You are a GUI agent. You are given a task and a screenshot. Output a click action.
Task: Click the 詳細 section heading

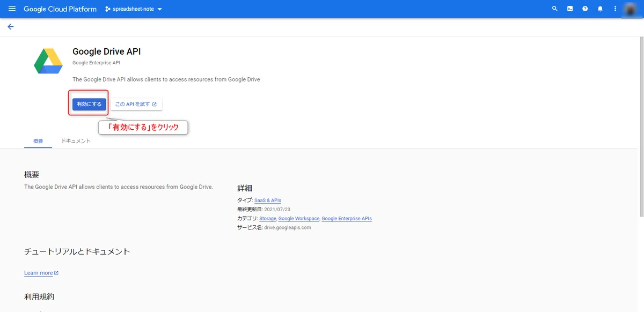coord(245,188)
